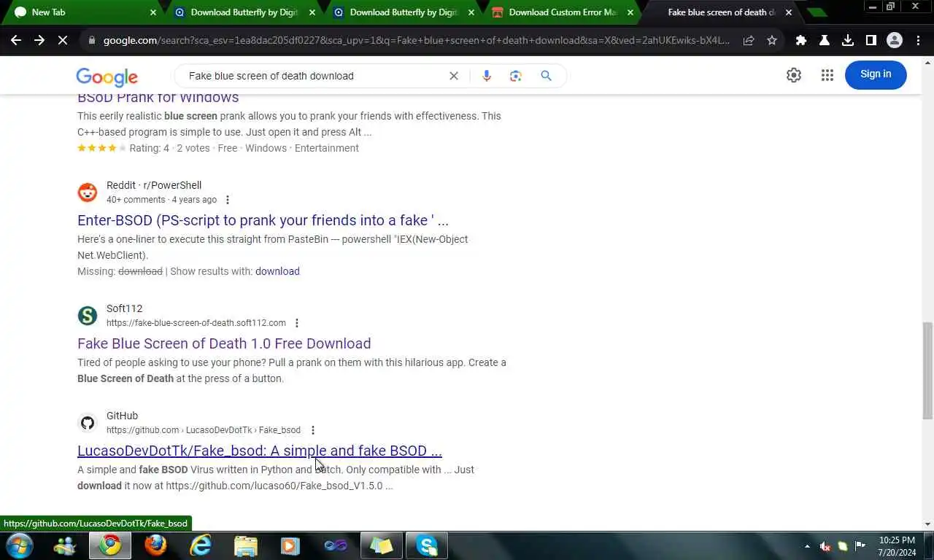This screenshot has height=560, width=934.
Task: Go to the Google logo homepage
Action: 107,77
